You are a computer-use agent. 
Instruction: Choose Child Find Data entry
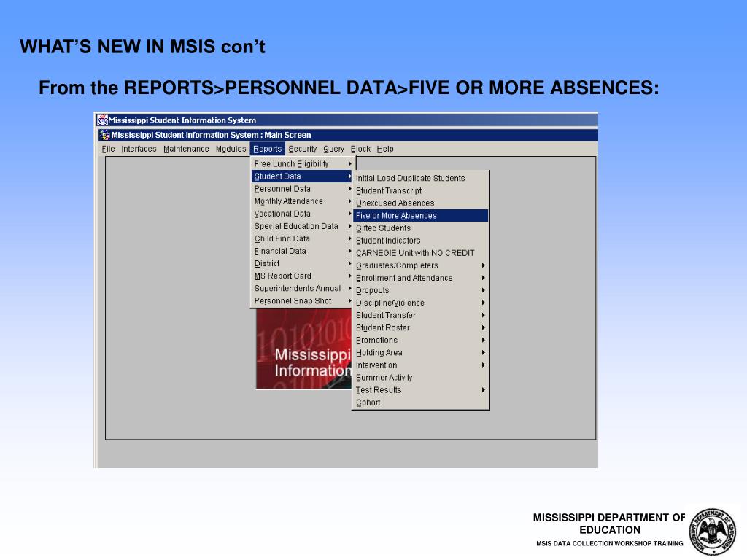pyautogui.click(x=302, y=238)
